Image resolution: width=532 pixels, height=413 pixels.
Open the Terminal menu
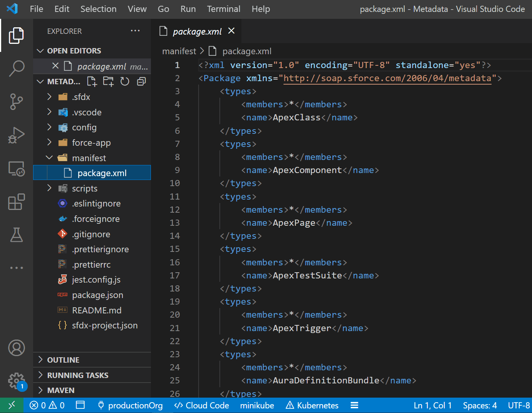[223, 9]
